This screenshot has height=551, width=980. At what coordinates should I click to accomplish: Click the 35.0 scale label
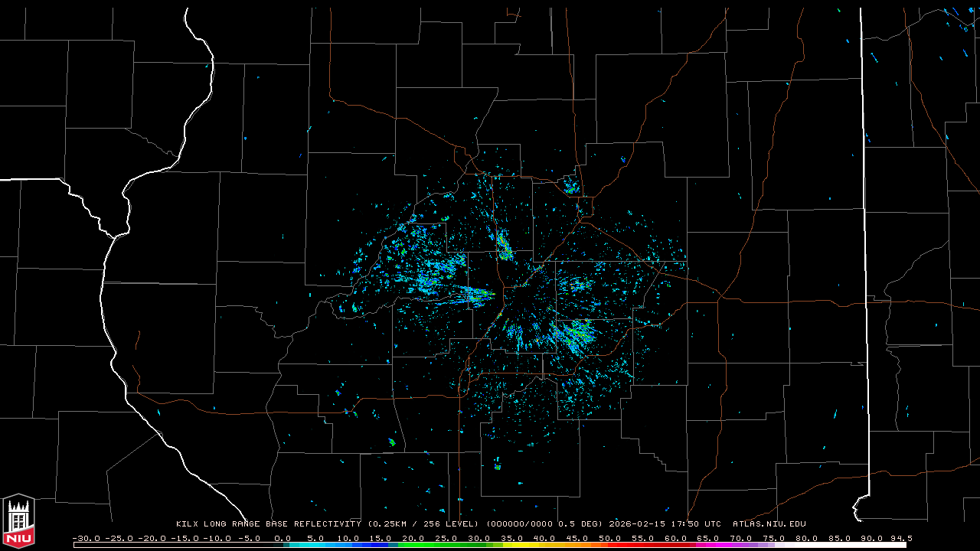pyautogui.click(x=511, y=538)
